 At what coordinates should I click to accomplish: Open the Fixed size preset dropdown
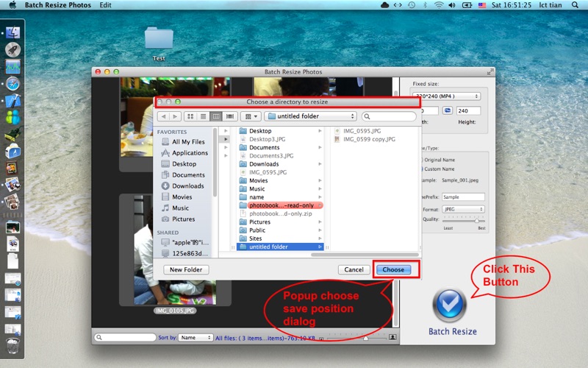446,96
